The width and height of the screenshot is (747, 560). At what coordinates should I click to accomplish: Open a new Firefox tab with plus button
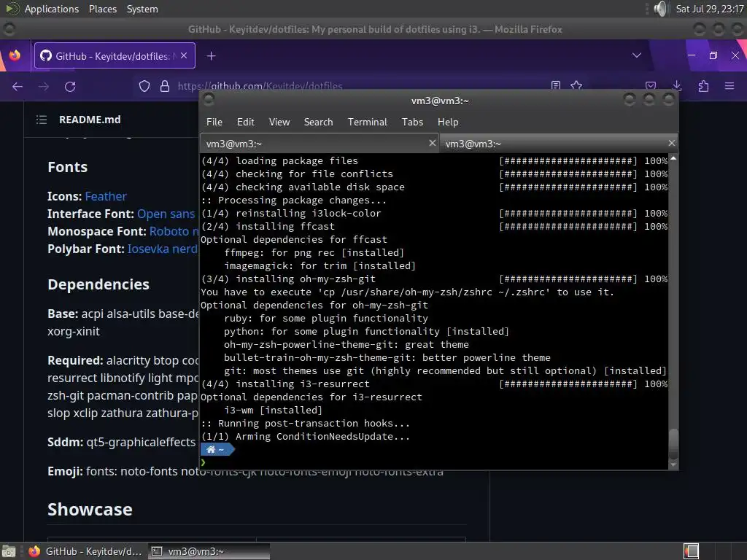(x=211, y=56)
